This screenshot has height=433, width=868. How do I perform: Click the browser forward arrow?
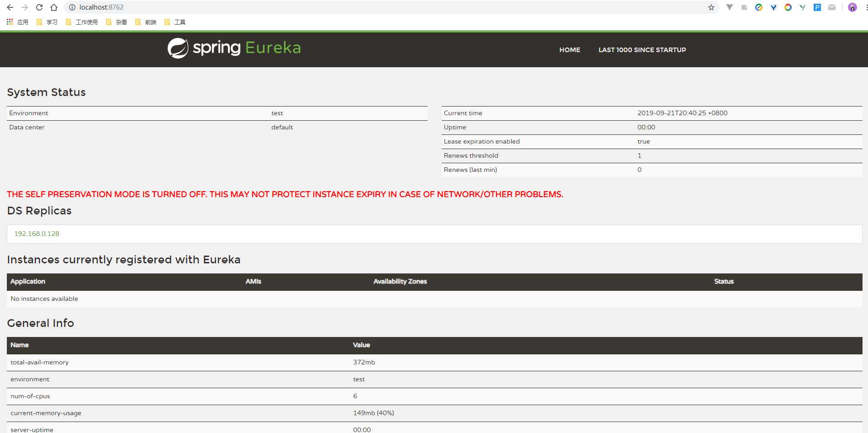[x=25, y=7]
